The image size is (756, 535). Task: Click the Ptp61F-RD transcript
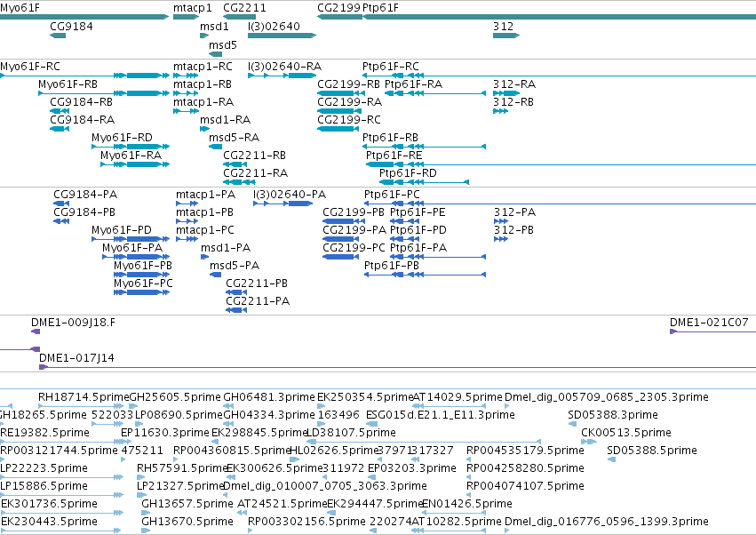(425, 182)
